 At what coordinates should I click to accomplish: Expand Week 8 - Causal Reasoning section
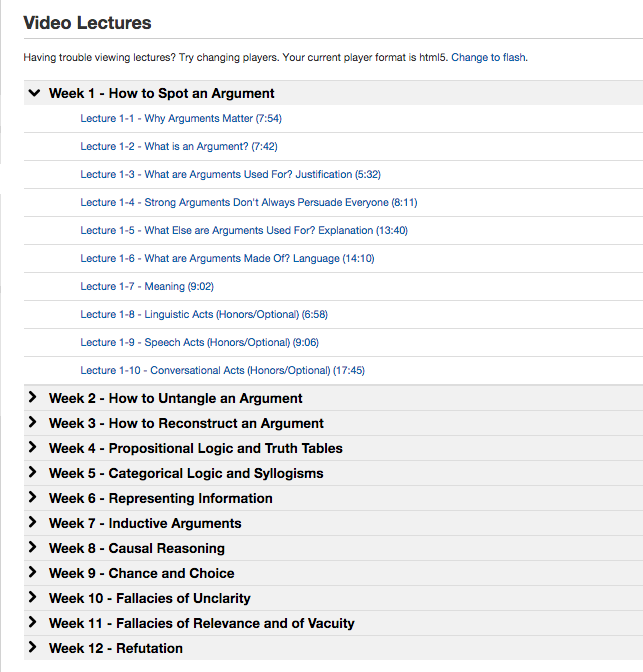point(136,548)
